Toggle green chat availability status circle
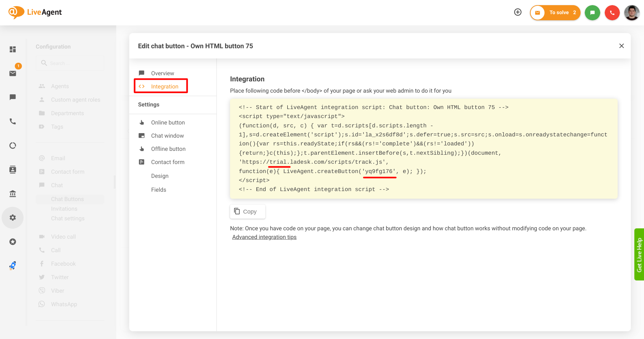 tap(592, 13)
